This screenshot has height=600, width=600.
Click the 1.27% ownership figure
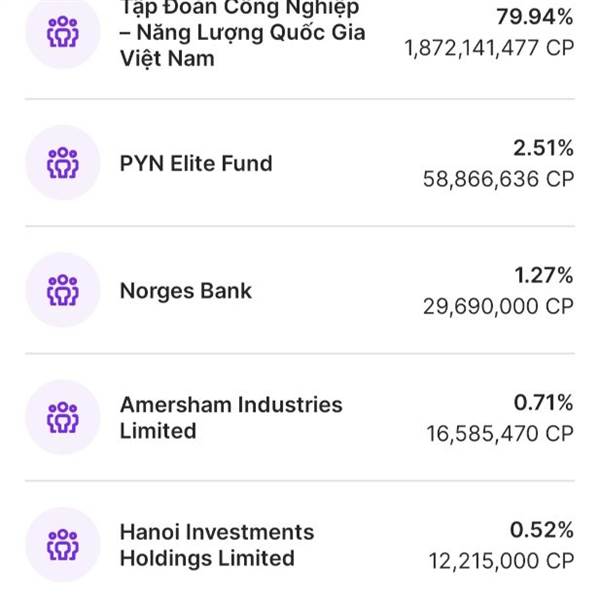click(x=544, y=276)
